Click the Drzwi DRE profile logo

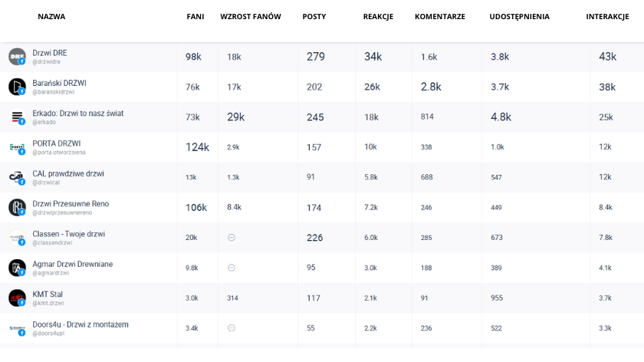pyautogui.click(x=17, y=57)
